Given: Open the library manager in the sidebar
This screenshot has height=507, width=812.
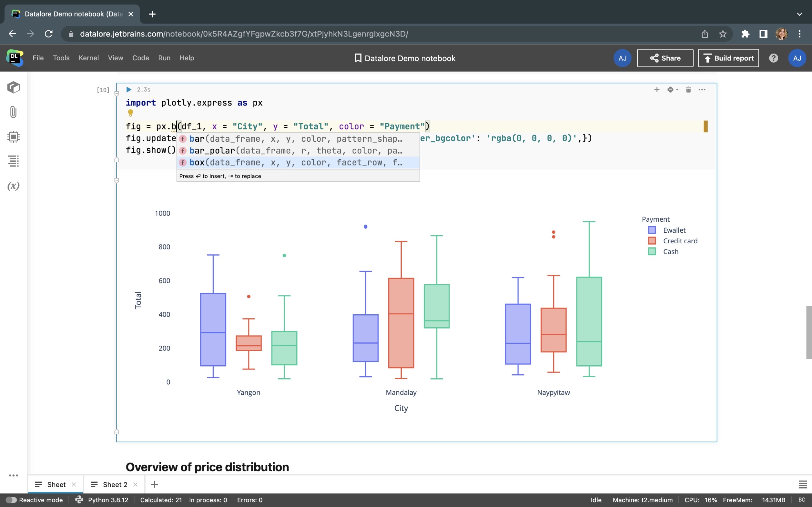Looking at the screenshot, I should 13,87.
